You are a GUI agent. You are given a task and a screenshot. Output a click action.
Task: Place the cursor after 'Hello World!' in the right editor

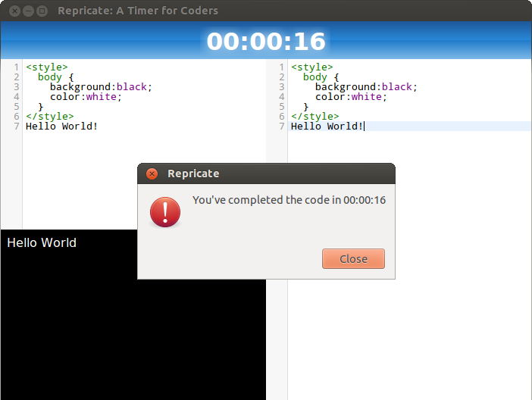[364, 127]
